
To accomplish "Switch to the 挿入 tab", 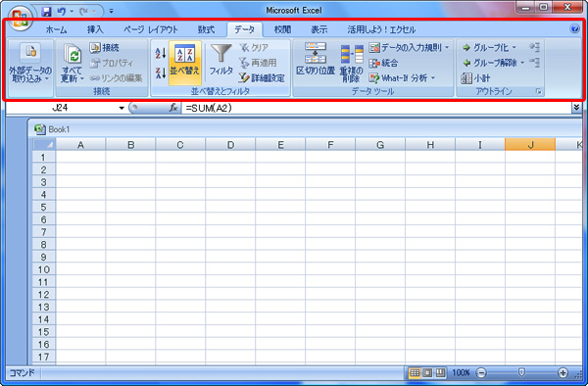I will tap(95, 29).
